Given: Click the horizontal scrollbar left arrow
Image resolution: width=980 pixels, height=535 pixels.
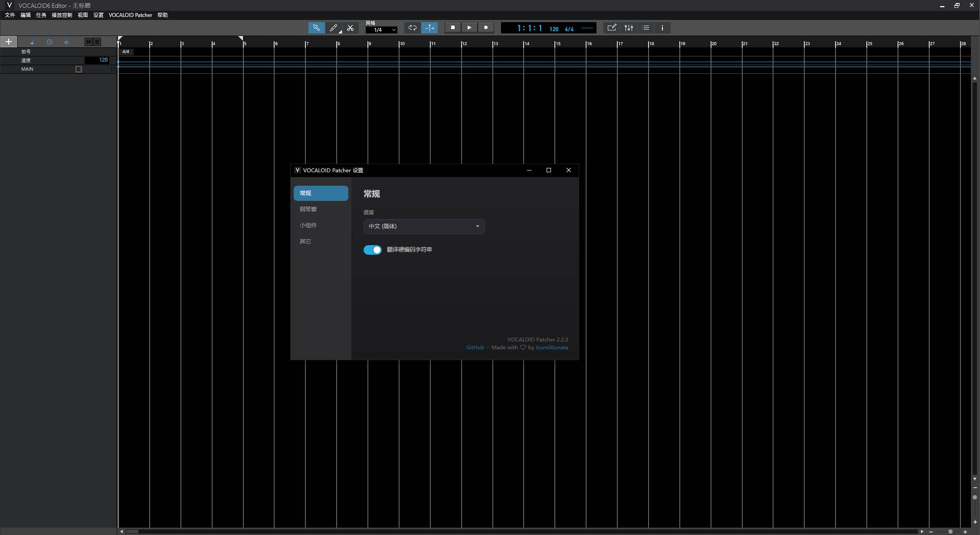Looking at the screenshot, I should [121, 532].
